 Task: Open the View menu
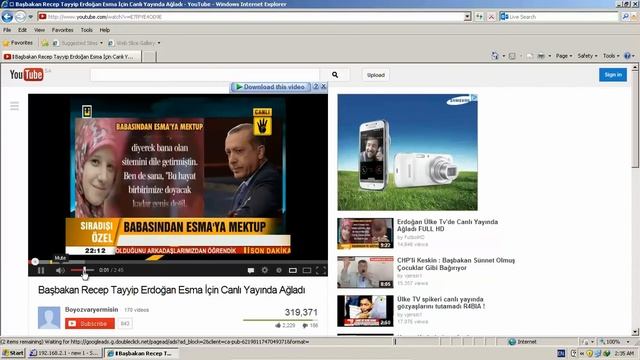[x=39, y=30]
